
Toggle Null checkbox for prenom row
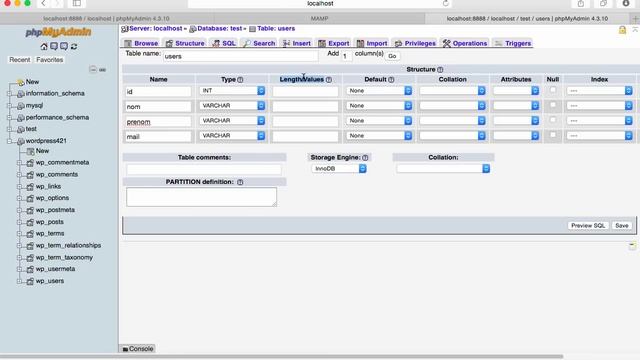[x=553, y=120]
